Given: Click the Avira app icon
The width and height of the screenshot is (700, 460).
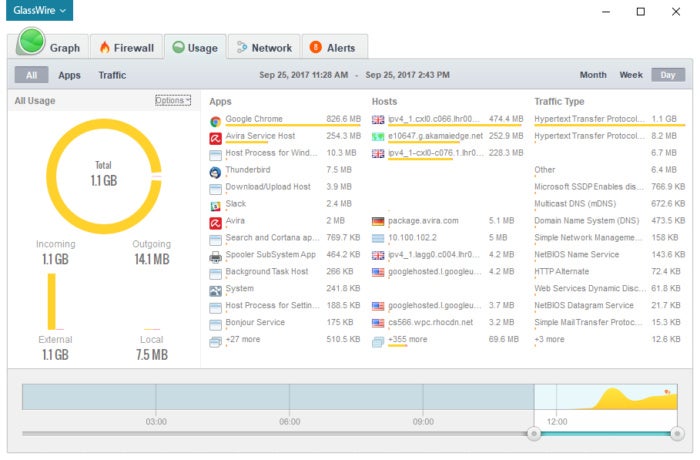Looking at the screenshot, I should 216,223.
